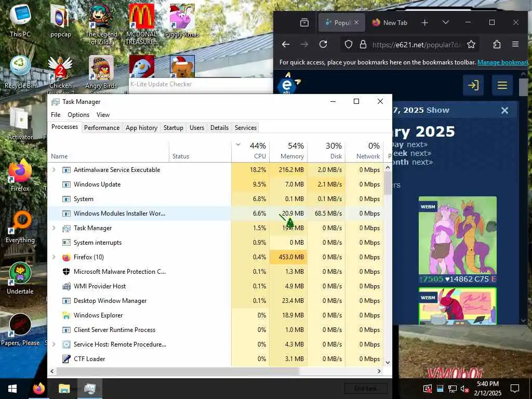
Task: Open This PC desktop icon
Action: pyautogui.click(x=20, y=20)
